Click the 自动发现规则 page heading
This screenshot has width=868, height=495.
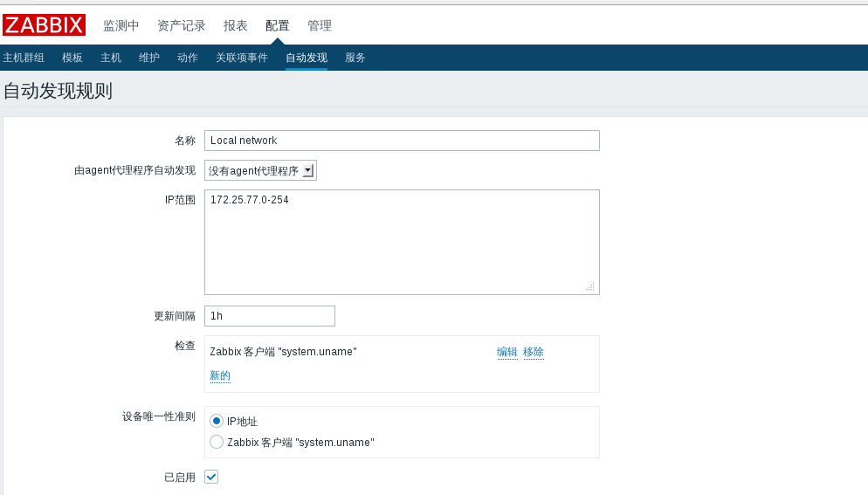click(59, 91)
